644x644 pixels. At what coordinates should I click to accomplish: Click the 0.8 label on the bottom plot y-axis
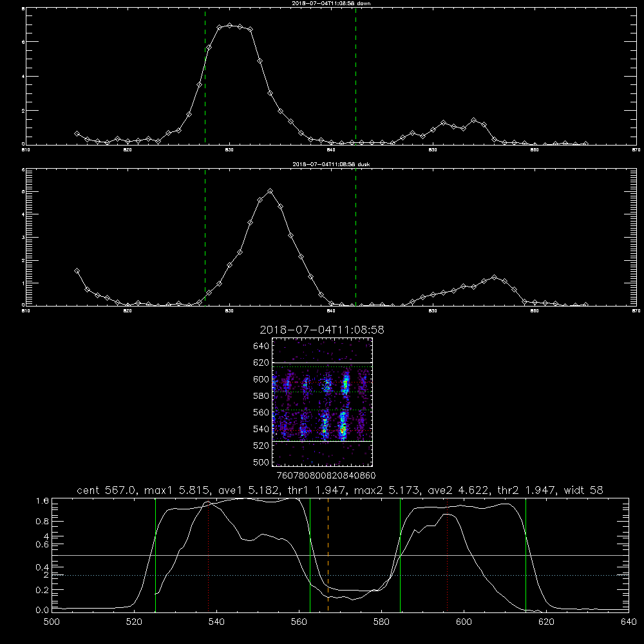(x=43, y=521)
